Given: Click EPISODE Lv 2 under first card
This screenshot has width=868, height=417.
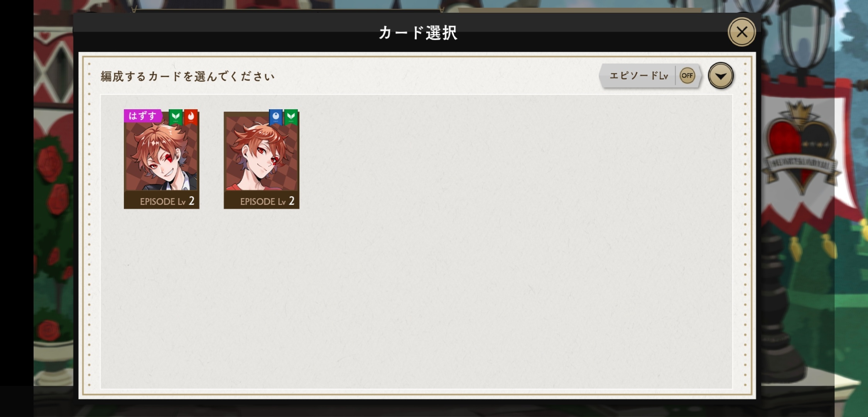Looking at the screenshot, I should (x=167, y=201).
